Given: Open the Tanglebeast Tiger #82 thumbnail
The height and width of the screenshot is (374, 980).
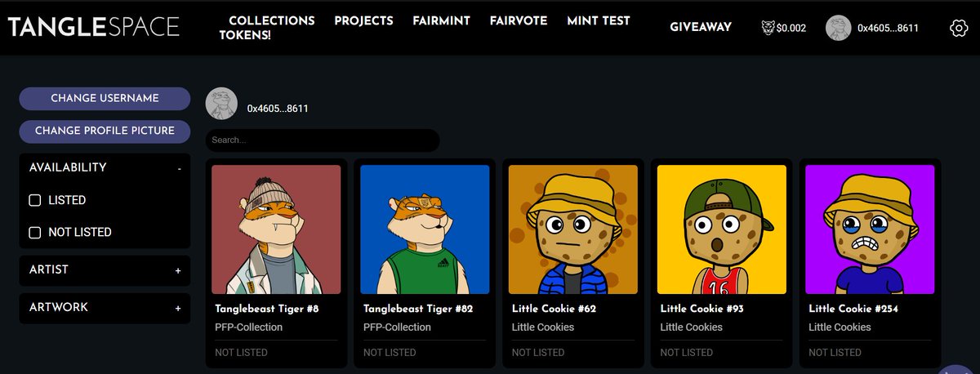Looking at the screenshot, I should [425, 229].
